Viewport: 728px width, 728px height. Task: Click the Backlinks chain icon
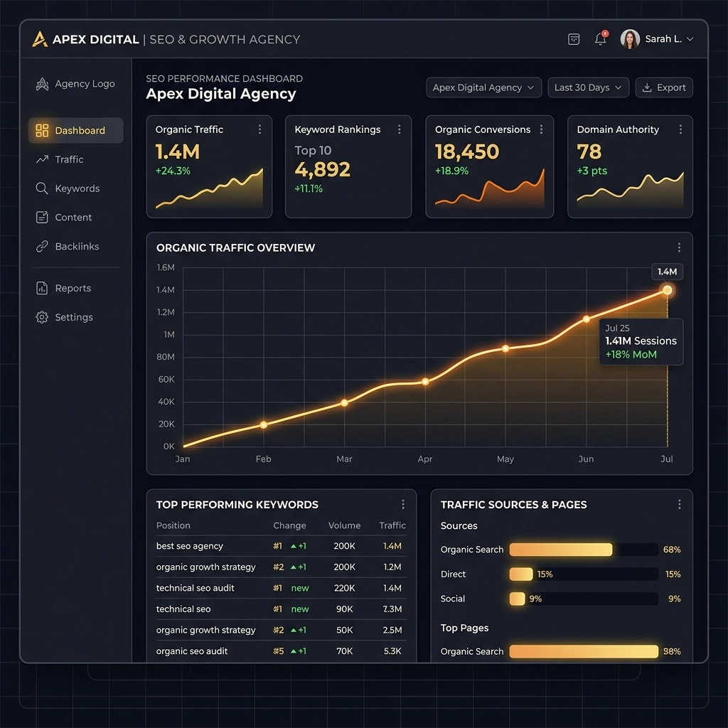pos(42,246)
